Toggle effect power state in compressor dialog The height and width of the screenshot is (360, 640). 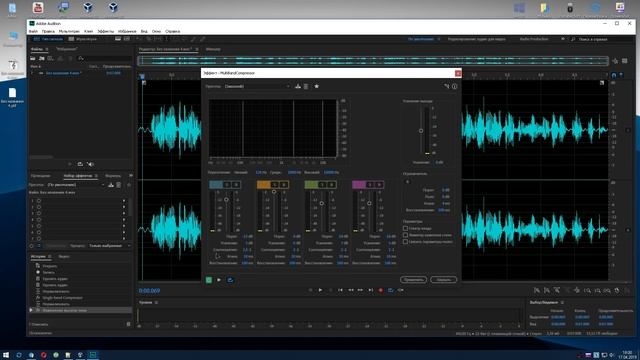(x=209, y=280)
